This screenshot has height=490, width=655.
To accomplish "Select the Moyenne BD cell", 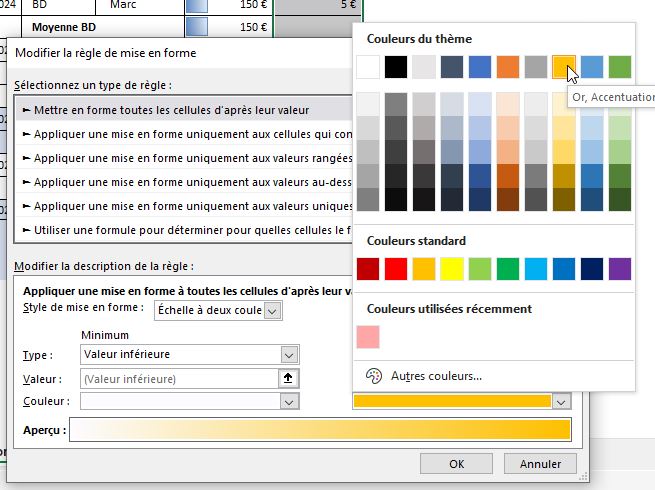I will (103, 27).
